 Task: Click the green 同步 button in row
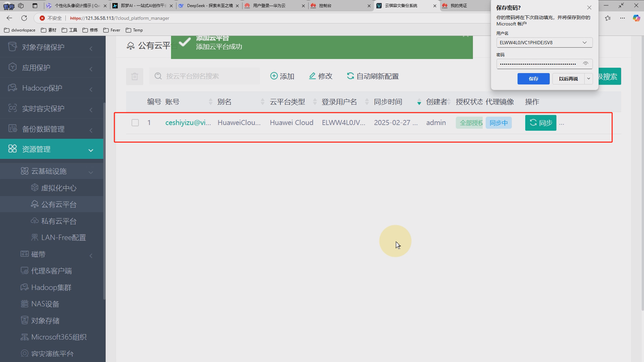tap(540, 123)
